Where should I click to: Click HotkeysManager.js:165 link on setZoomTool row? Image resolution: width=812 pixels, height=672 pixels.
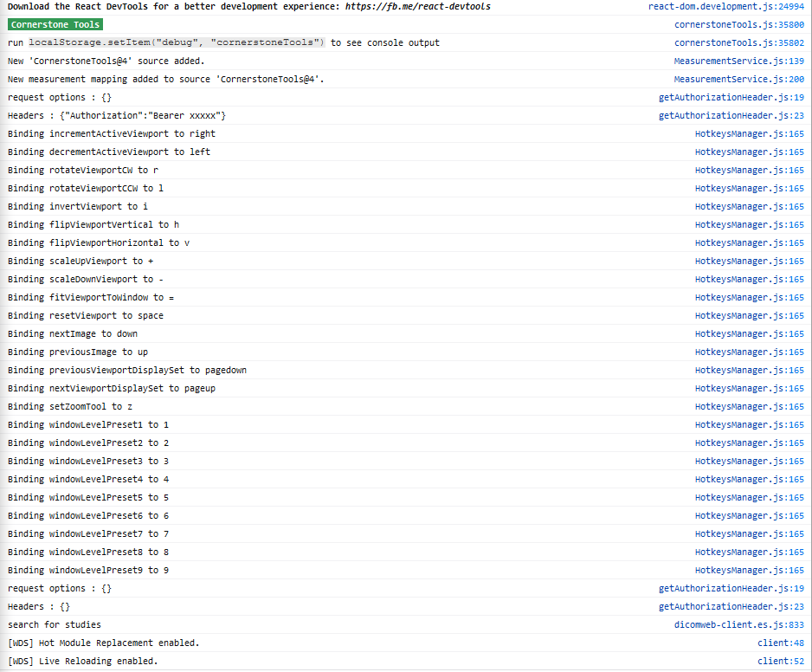[750, 407]
